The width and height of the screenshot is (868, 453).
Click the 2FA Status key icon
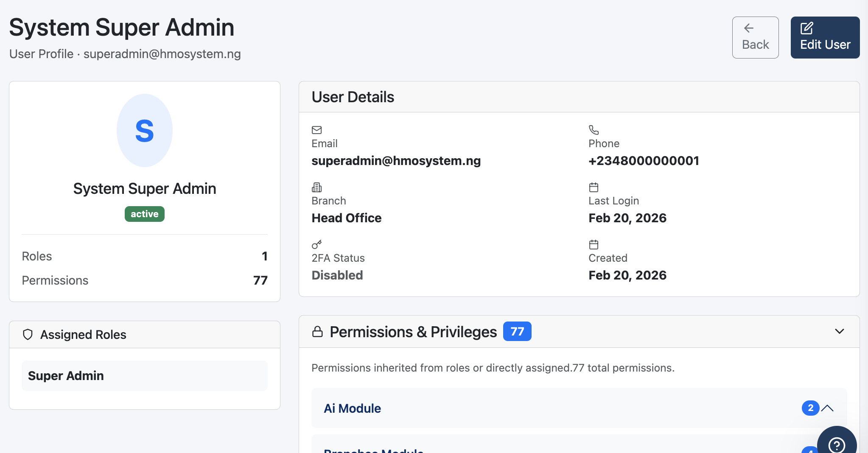pyautogui.click(x=317, y=244)
